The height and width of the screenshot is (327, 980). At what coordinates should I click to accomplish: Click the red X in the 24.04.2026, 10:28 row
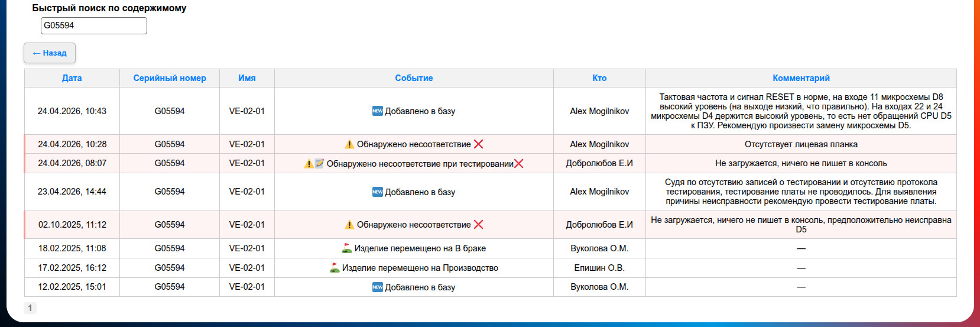[479, 144]
